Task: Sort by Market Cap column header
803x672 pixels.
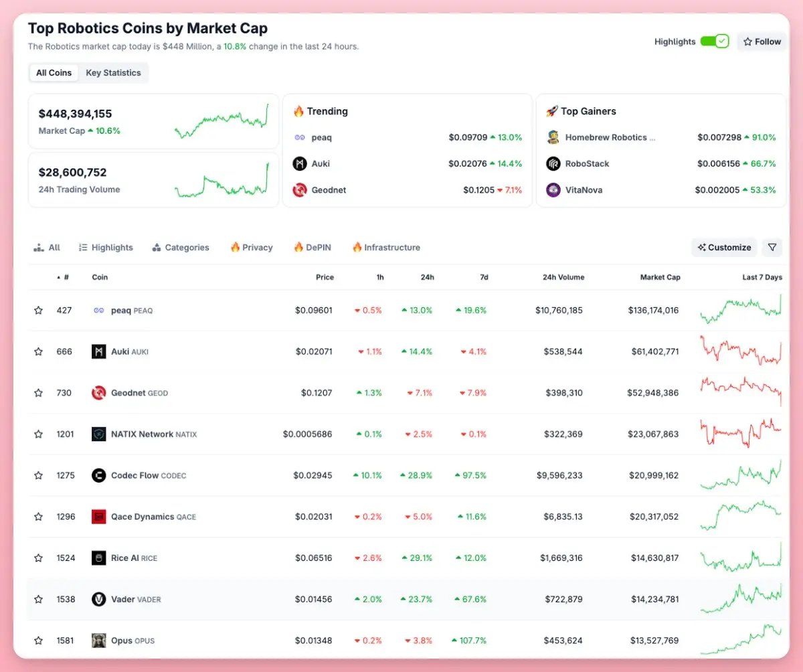Action: pos(660,277)
